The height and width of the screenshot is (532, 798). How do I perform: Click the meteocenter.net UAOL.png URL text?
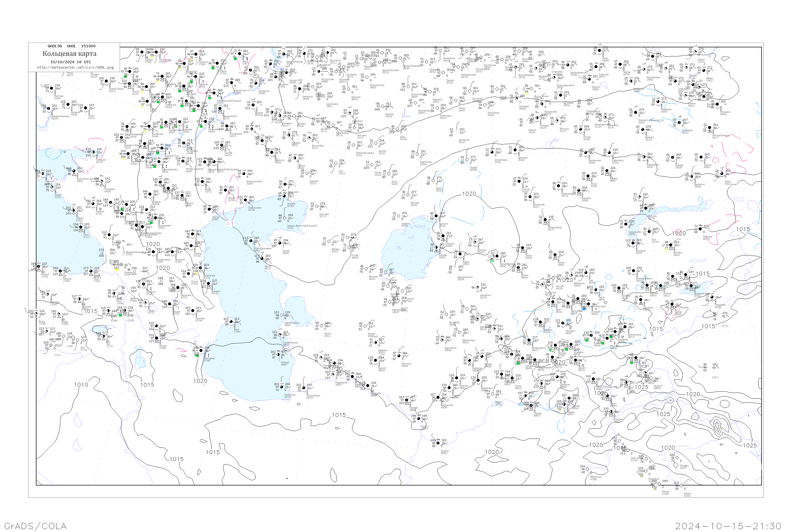click(x=75, y=68)
